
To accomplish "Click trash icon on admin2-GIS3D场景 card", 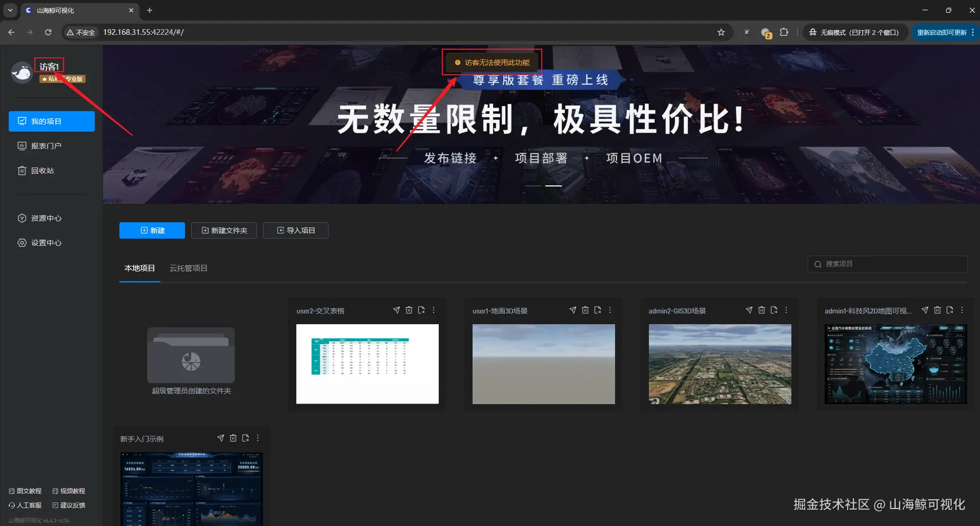I will pyautogui.click(x=761, y=310).
